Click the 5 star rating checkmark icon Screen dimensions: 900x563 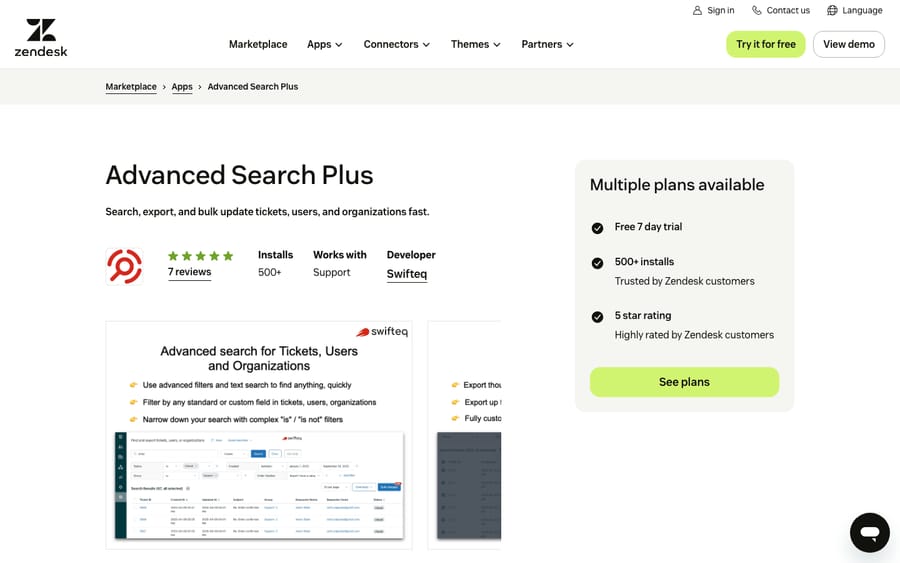click(598, 317)
